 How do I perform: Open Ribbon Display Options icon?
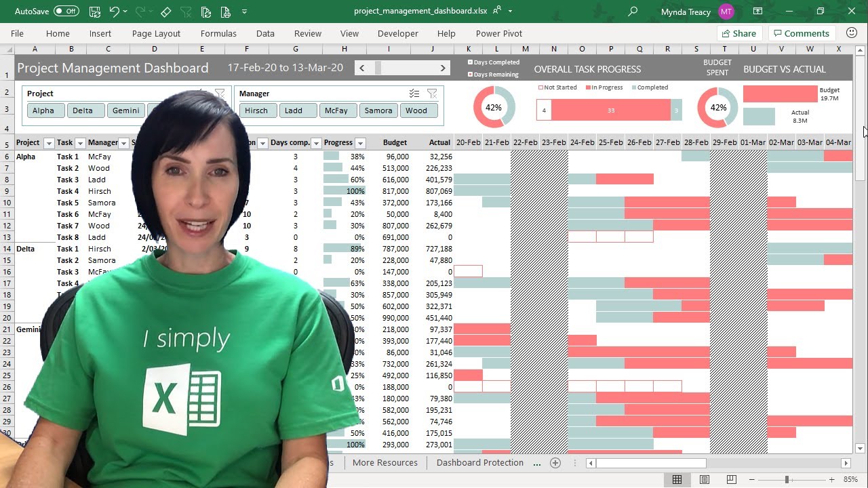pyautogui.click(x=757, y=12)
